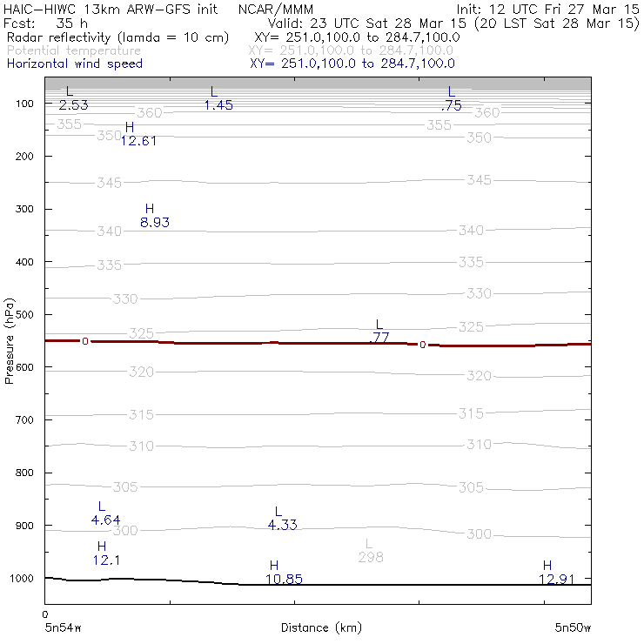644x644 pixels.
Task: Click the wind minimum label 'L 2.53'
Action: 73,99
